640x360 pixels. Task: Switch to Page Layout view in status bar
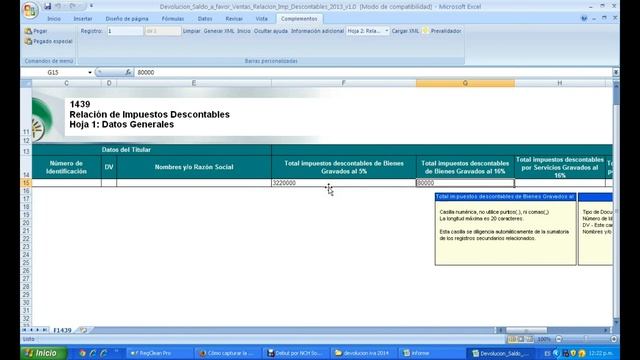click(521, 339)
